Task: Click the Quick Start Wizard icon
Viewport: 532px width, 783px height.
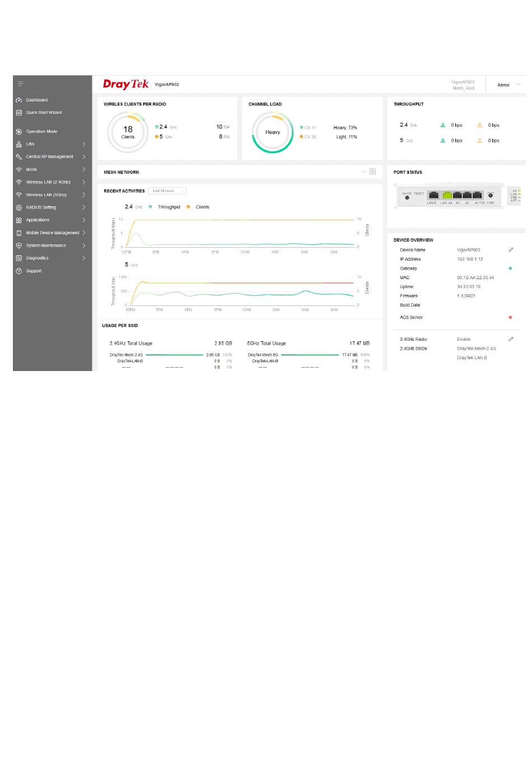Action: click(x=19, y=113)
